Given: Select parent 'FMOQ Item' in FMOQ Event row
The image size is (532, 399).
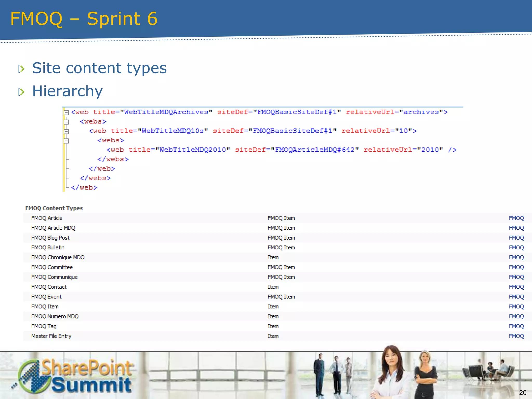Looking at the screenshot, I should point(281,297).
